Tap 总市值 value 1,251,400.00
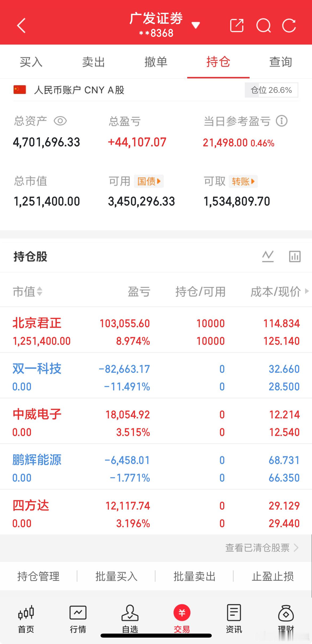Viewport: 312px width, 644px height. pyautogui.click(x=47, y=201)
